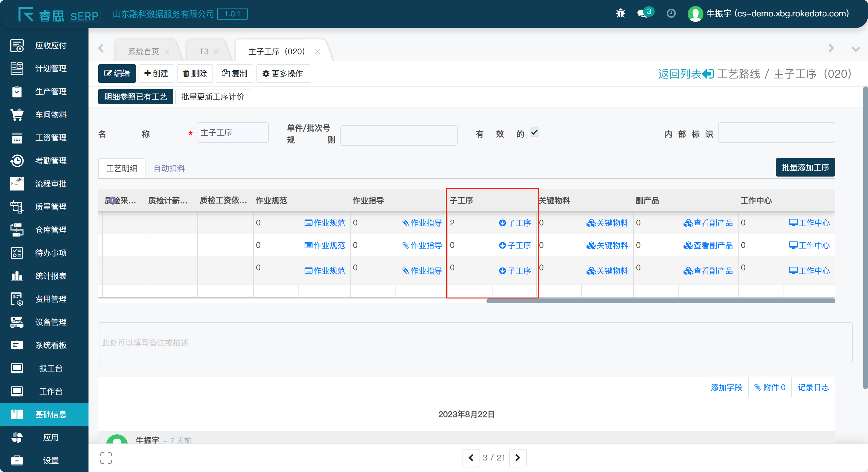Open 考勤管理 icon in sidebar
Image resolution: width=868 pixels, height=472 pixels.
click(x=17, y=161)
